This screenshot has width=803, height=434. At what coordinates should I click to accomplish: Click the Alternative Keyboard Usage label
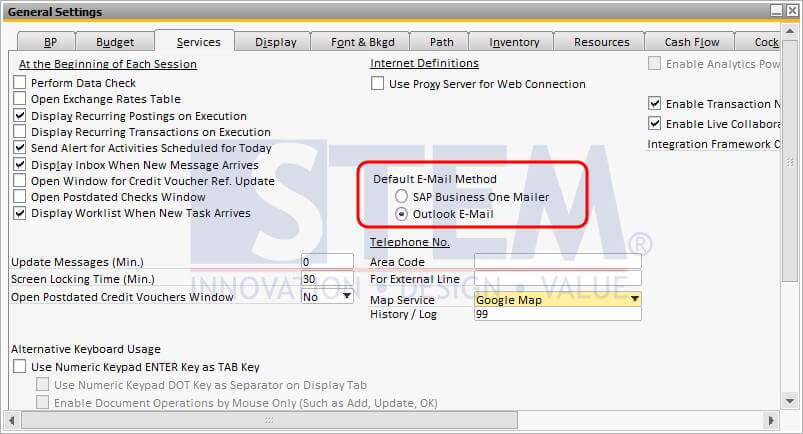click(86, 349)
